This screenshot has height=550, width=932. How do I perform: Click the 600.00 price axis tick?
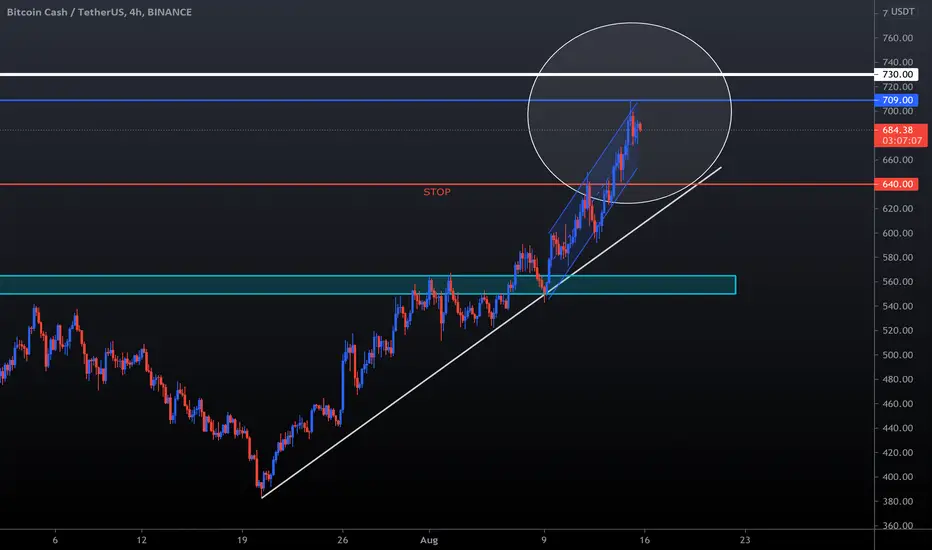point(898,233)
